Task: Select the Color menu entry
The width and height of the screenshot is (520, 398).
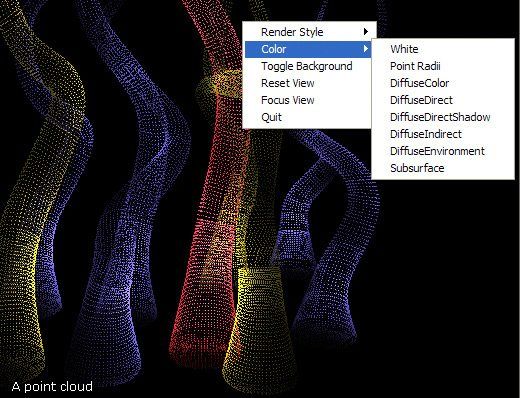Action: tap(308, 49)
